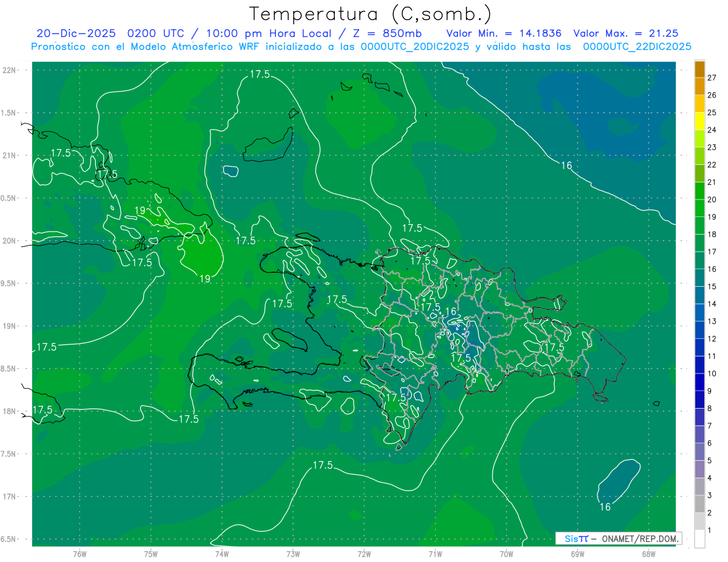Pick the white legend swatch labeled 1

coord(699,539)
